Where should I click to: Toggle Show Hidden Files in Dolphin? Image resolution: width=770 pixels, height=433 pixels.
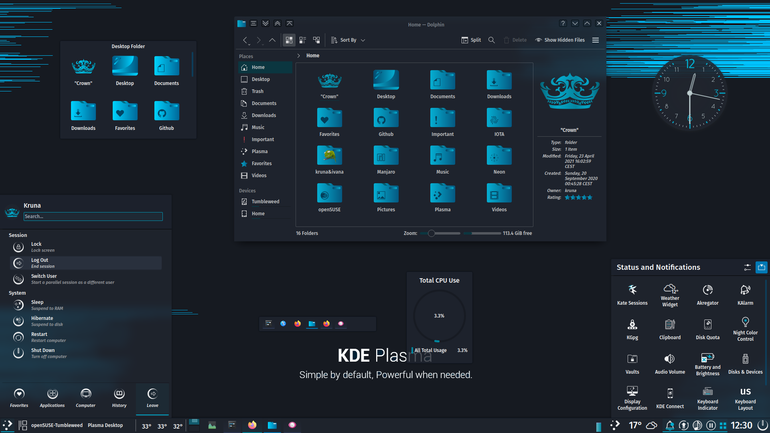point(560,40)
